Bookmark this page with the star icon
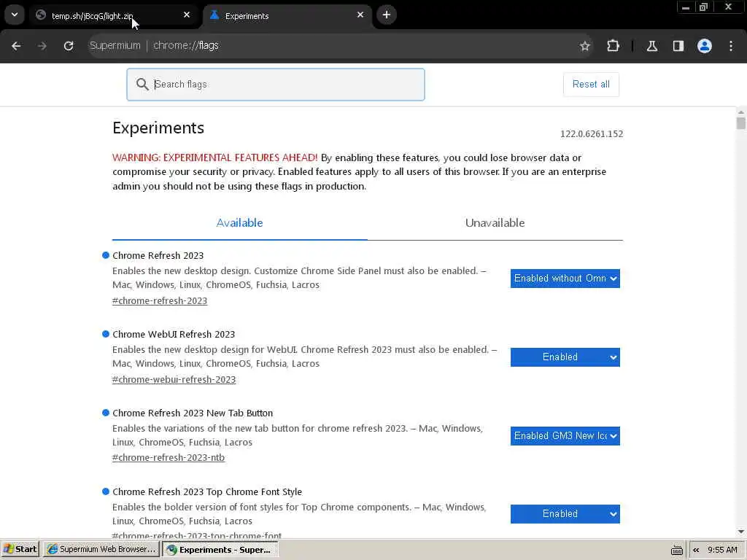The image size is (747, 560). click(585, 46)
